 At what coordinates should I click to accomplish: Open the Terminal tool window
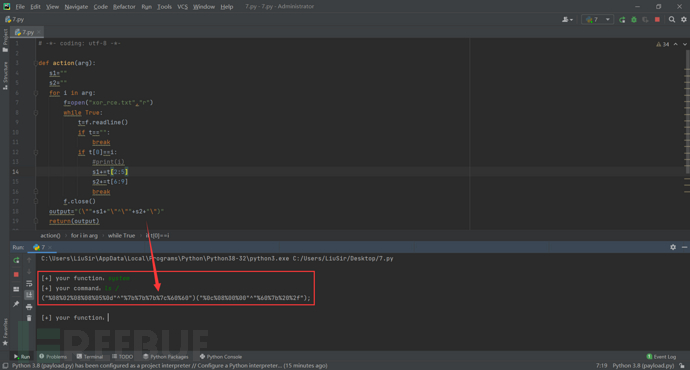point(90,356)
